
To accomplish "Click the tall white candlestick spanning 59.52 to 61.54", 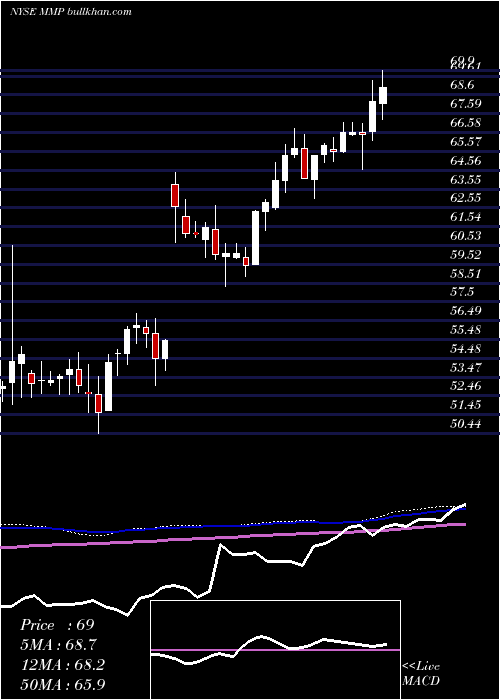I will coord(255,238).
